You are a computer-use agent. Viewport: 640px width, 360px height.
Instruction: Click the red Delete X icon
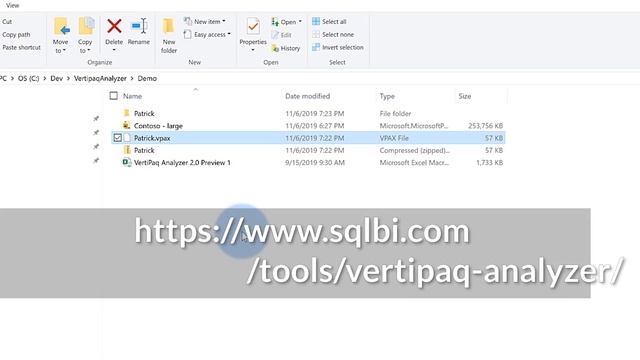(114, 26)
